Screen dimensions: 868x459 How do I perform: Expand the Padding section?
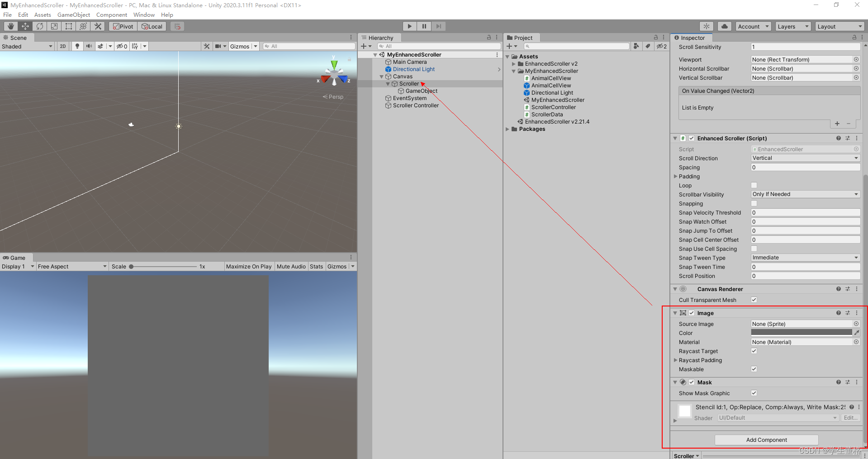pyautogui.click(x=676, y=177)
